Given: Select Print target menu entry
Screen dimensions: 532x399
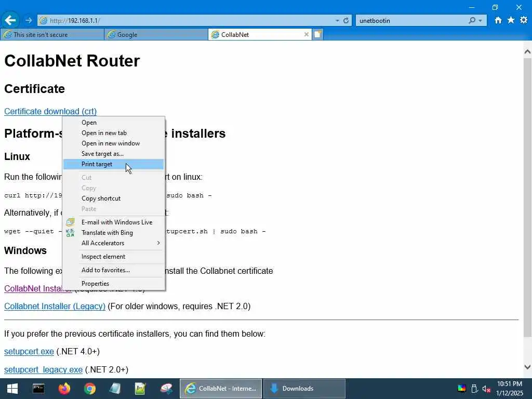Looking at the screenshot, I should (x=113, y=164).
